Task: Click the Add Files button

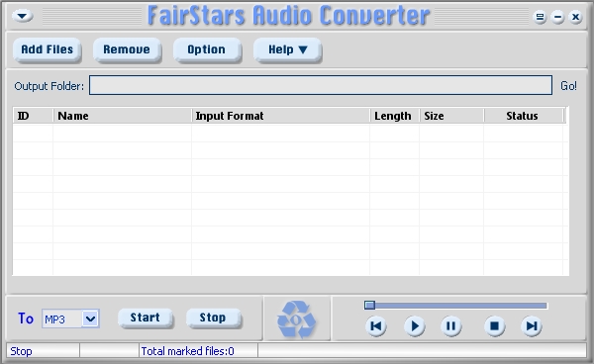Action: click(x=47, y=49)
